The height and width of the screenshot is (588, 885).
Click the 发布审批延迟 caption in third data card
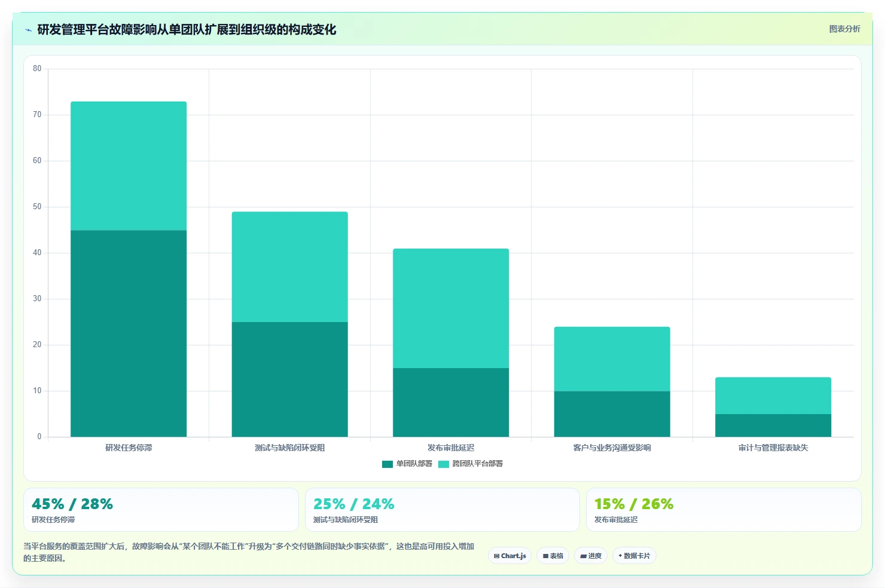tap(616, 520)
